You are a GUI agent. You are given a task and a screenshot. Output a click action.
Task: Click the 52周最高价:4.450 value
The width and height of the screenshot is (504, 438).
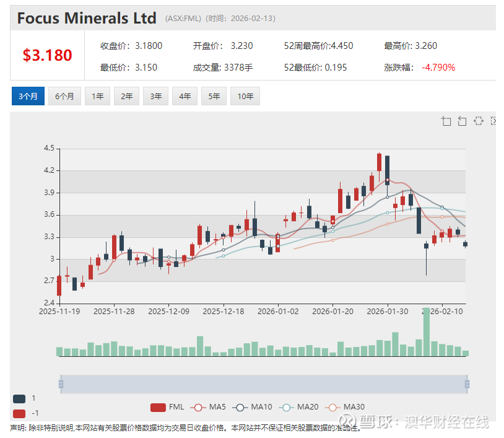click(318, 46)
